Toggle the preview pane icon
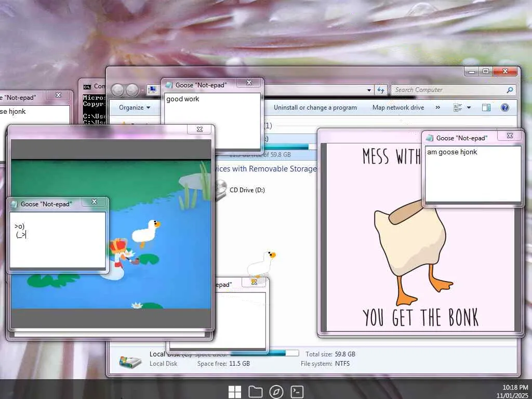Image resolution: width=532 pixels, height=399 pixels. (486, 108)
